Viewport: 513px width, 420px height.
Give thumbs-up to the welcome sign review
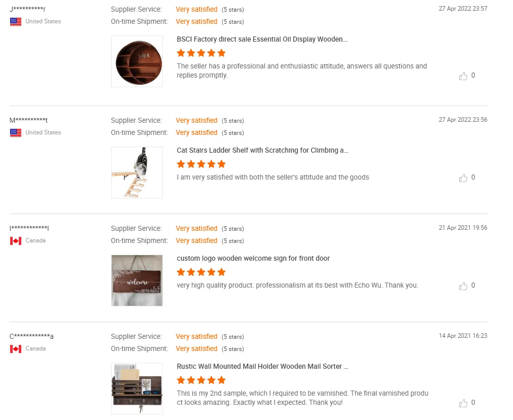(463, 286)
